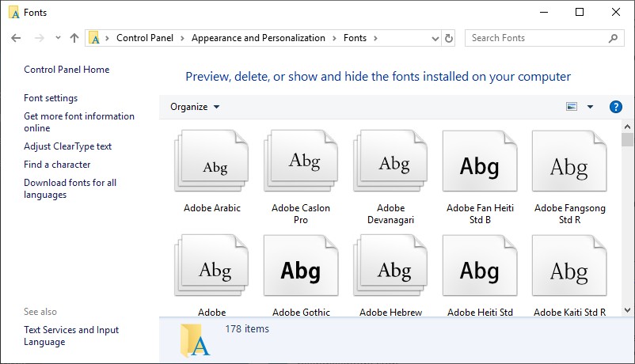Go back using the Back arrow
635x364 pixels.
[16, 38]
